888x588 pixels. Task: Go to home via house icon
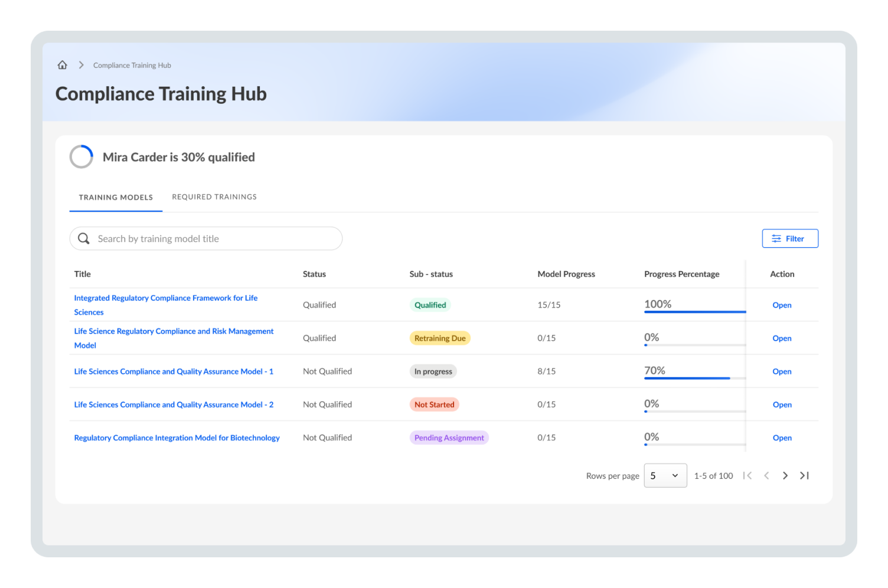click(x=63, y=65)
